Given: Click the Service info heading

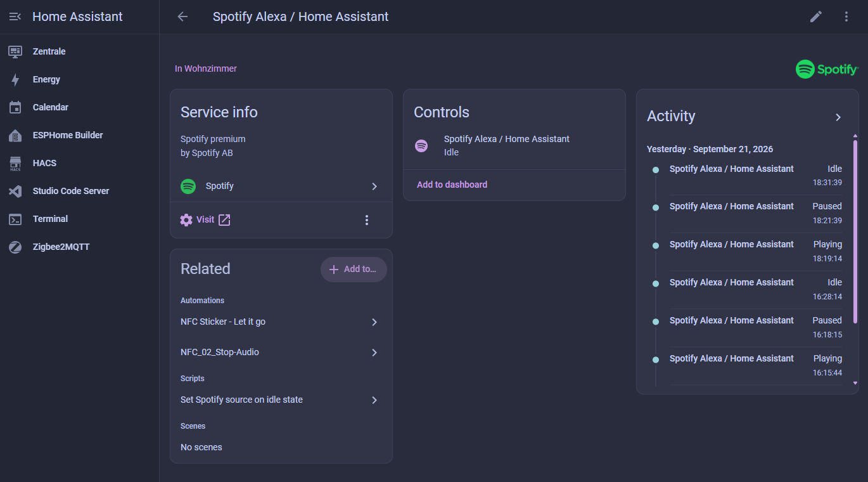Looking at the screenshot, I should [219, 112].
